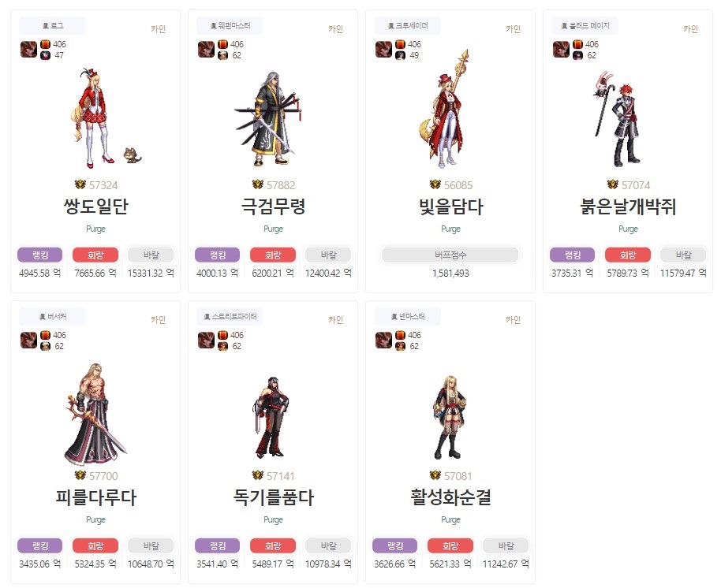Select the 회랑 tab on 극검무령 card
The width and height of the screenshot is (721, 588).
[273, 255]
